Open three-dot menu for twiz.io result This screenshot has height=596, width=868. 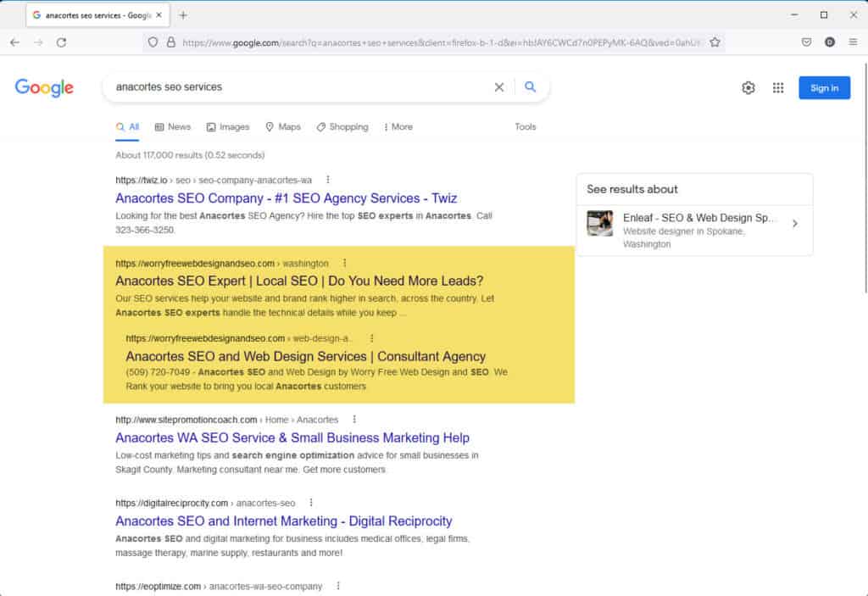(328, 180)
